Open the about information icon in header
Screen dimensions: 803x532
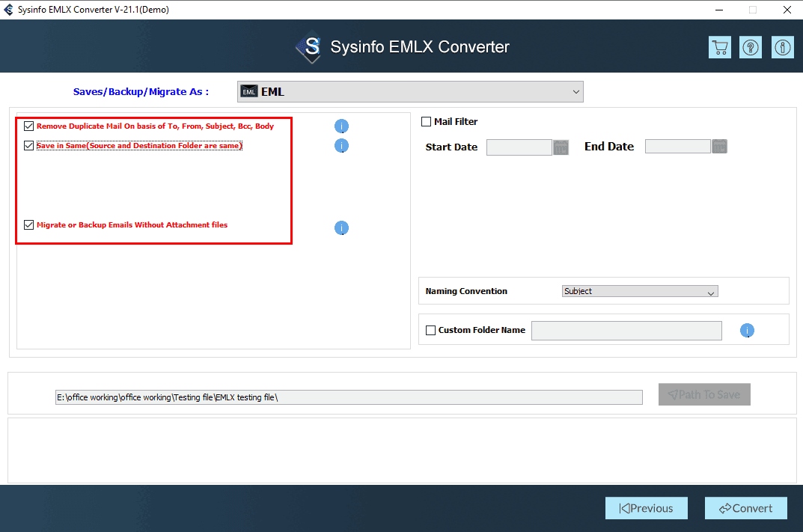click(782, 48)
